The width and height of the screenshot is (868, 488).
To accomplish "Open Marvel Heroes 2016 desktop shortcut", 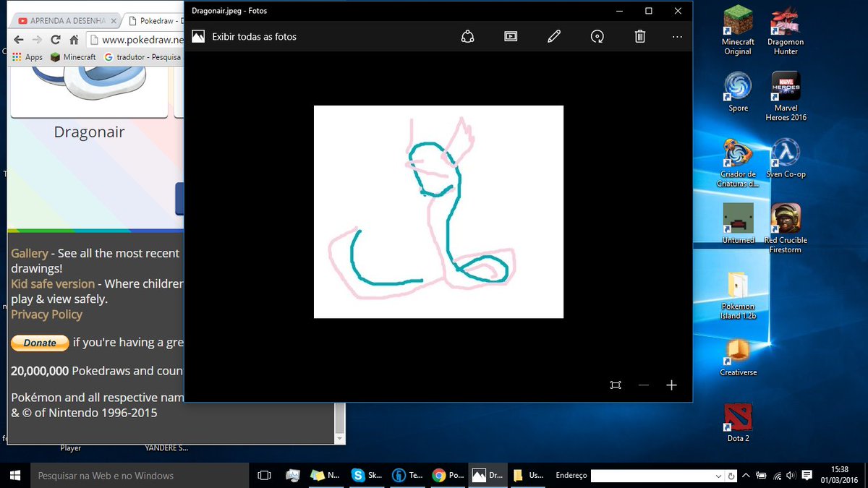I will point(786,96).
